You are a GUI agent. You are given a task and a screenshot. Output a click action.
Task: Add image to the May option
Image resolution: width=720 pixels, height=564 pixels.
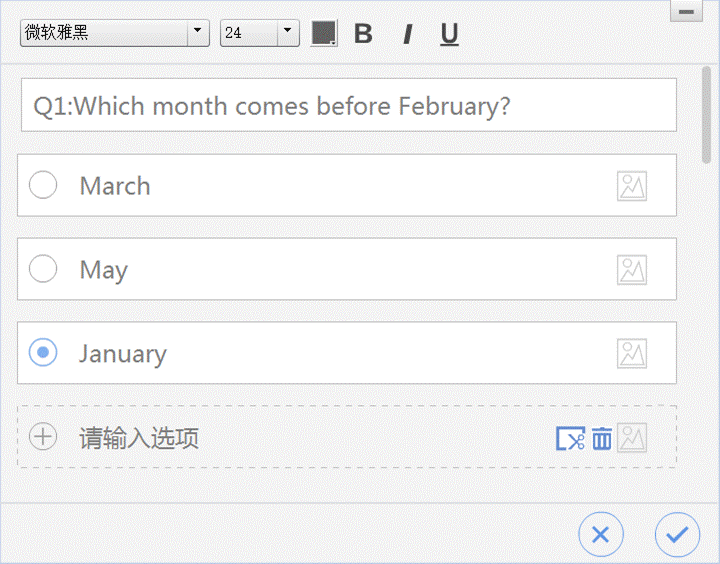[632, 270]
